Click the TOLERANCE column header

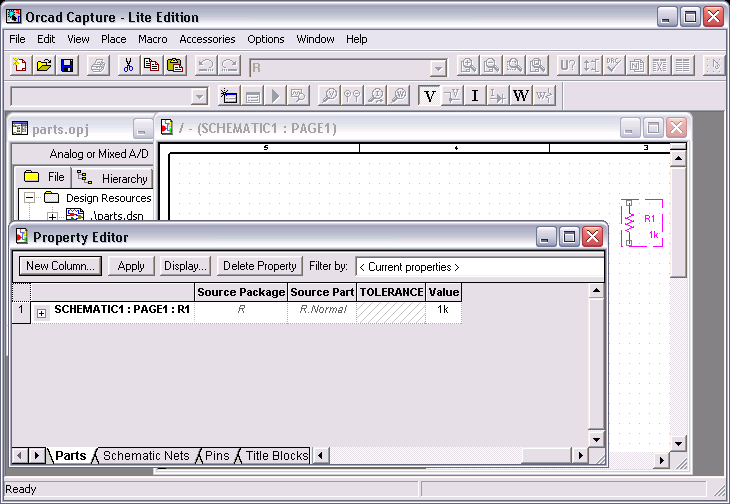[x=391, y=292]
